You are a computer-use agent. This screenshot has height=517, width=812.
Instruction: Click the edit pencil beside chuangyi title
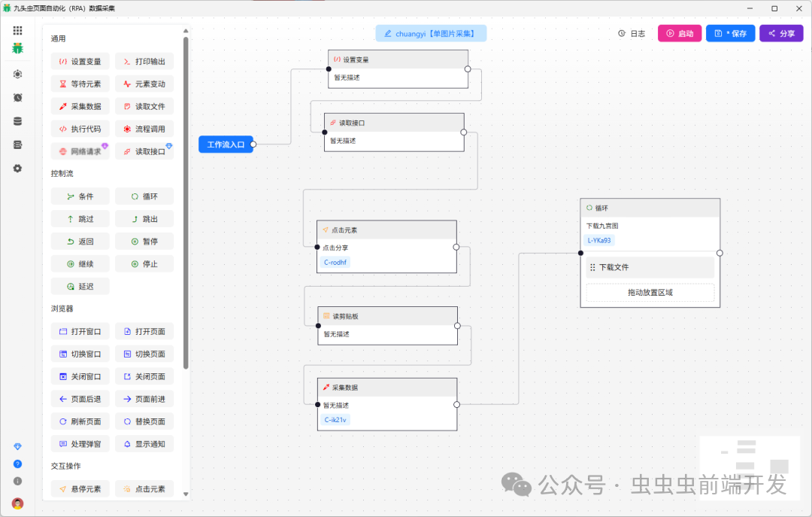[388, 34]
